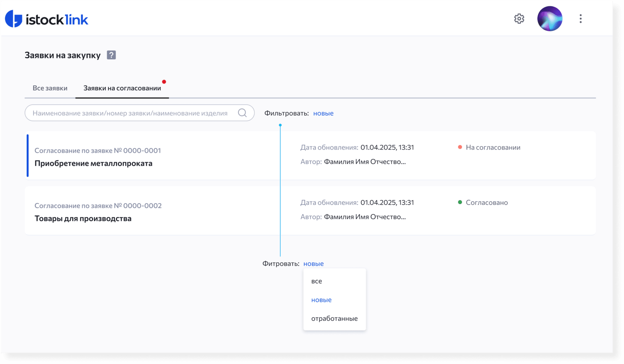Open the 'новые' filter next to 'Фильтровать'

(x=323, y=113)
